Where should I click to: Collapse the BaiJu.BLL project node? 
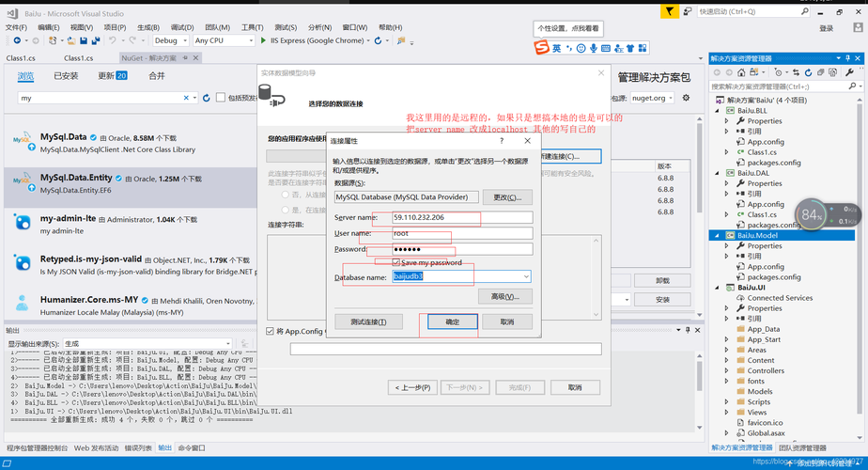[718, 111]
